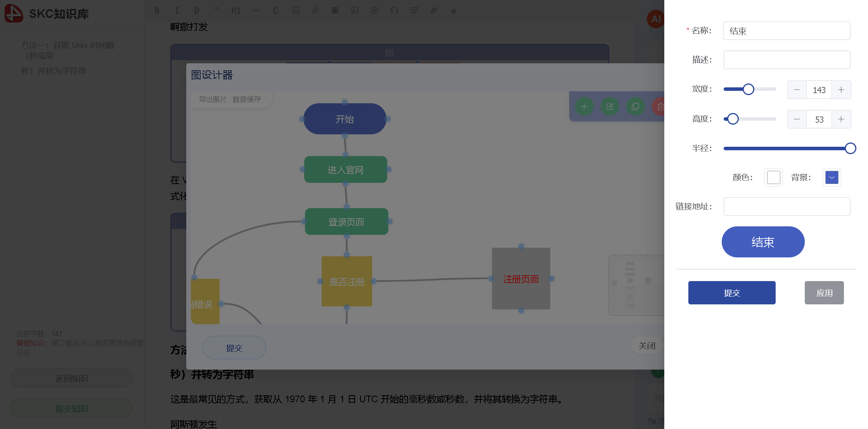Decrease height with the minus stepper
868x429 pixels.
[797, 119]
